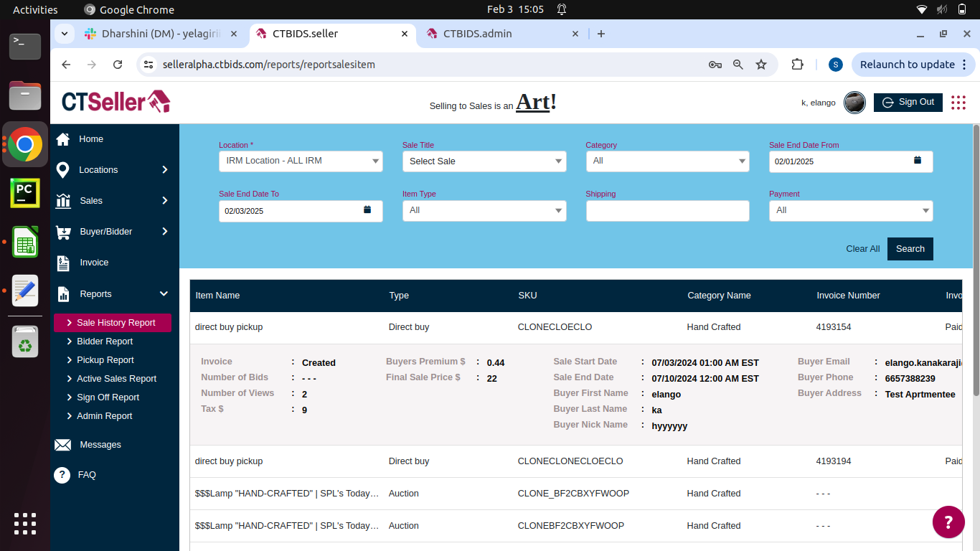The height and width of the screenshot is (551, 980).
Task: Click the user profile avatar picture
Action: [854, 103]
